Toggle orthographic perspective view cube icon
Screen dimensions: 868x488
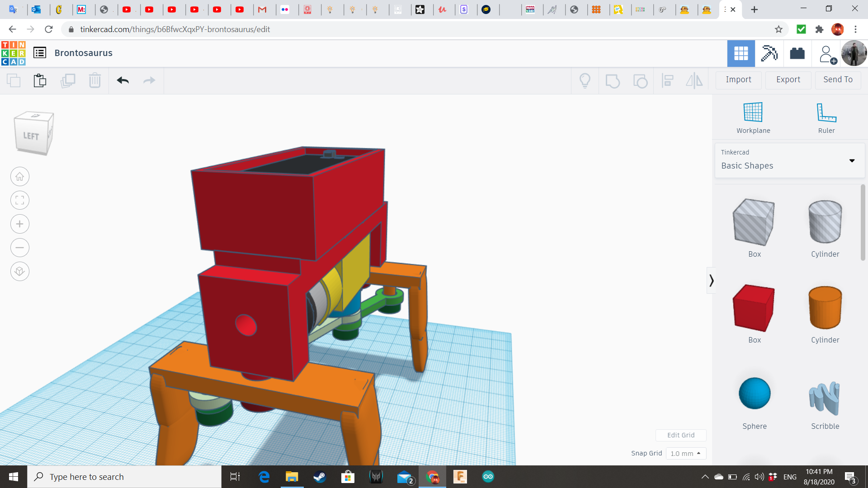[x=20, y=272]
